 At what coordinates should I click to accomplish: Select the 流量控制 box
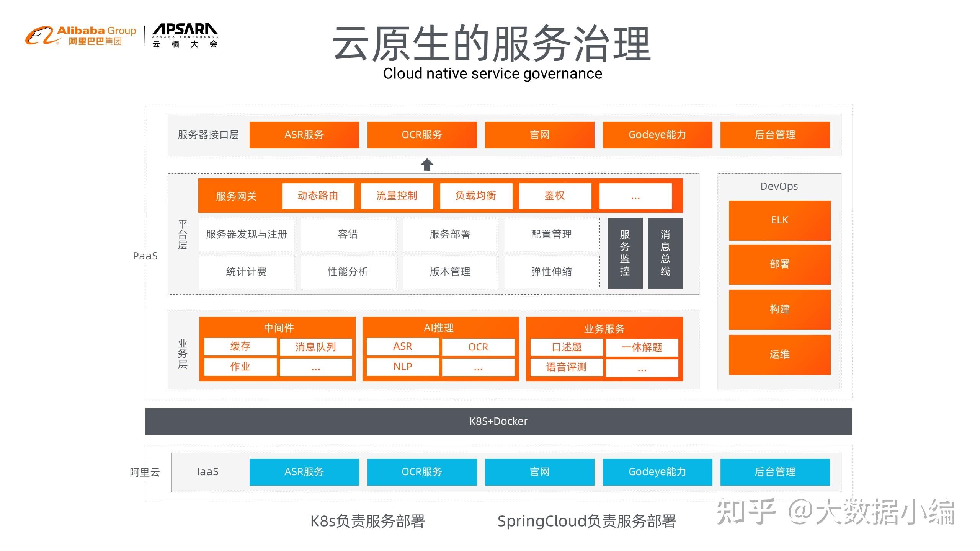[x=397, y=196]
